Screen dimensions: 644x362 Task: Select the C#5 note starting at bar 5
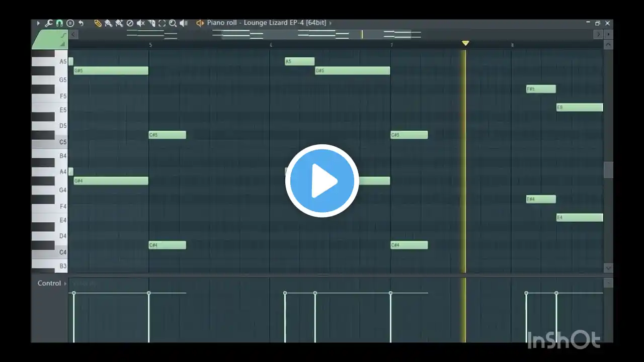(168, 135)
